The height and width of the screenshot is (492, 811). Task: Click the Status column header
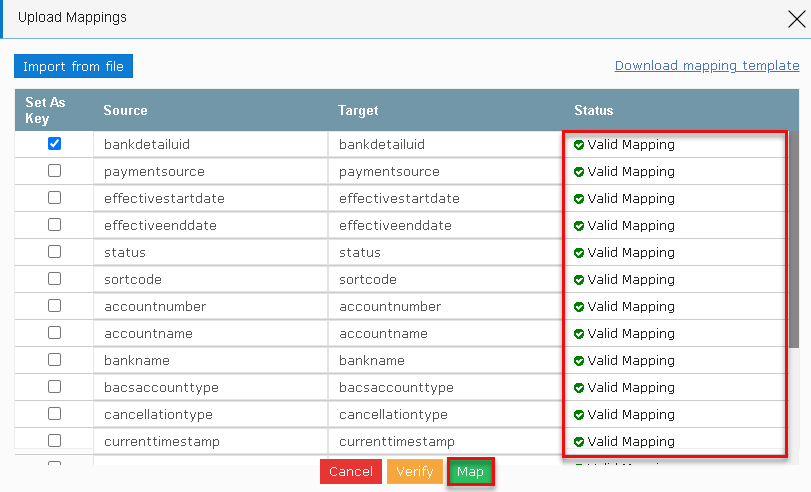click(x=593, y=110)
